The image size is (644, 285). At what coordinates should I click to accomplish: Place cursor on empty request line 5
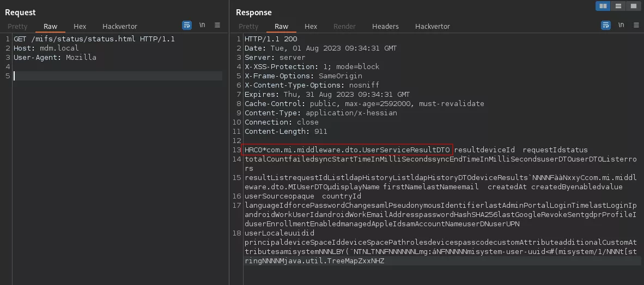[109, 76]
